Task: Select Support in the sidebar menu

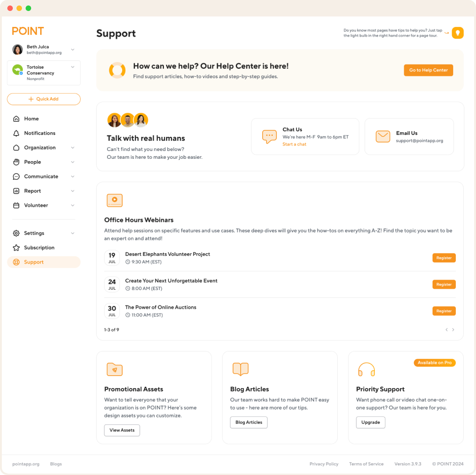Action: click(x=44, y=262)
